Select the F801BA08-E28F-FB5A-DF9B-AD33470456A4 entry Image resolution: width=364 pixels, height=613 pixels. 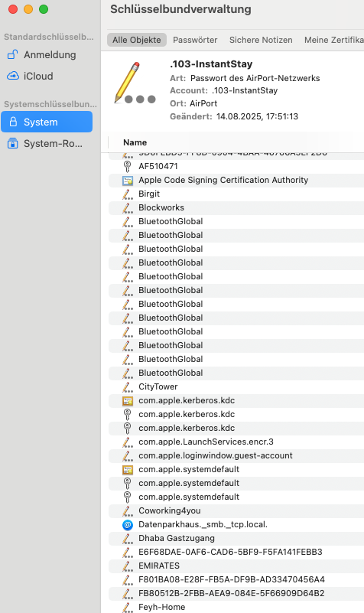coord(236,579)
